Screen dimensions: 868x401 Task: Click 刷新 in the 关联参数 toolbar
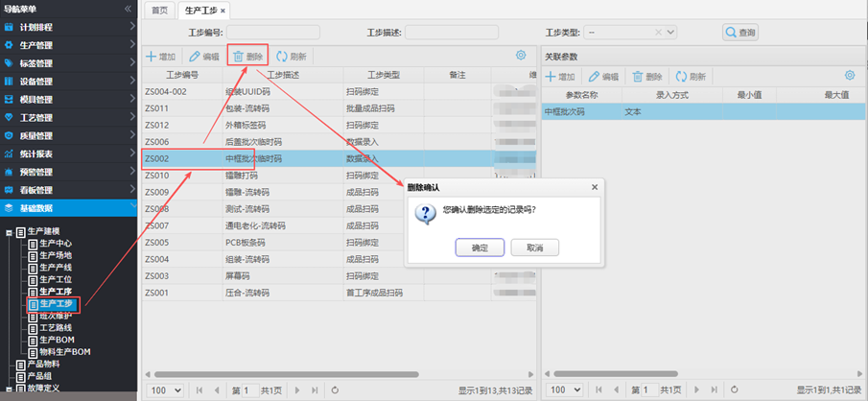pos(692,77)
